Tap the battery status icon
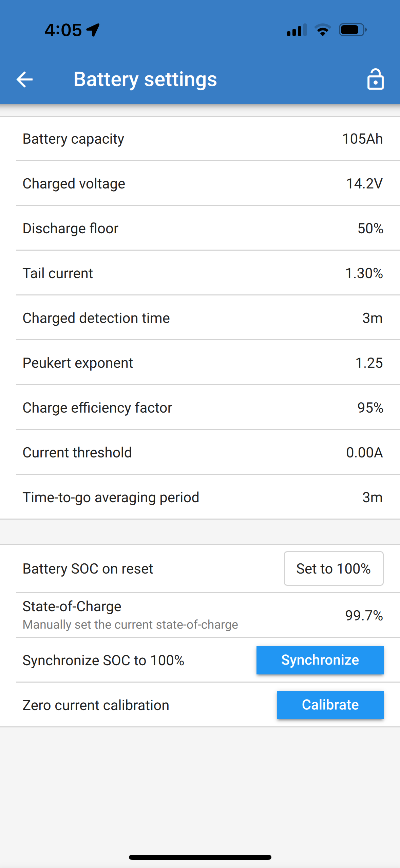 353,30
